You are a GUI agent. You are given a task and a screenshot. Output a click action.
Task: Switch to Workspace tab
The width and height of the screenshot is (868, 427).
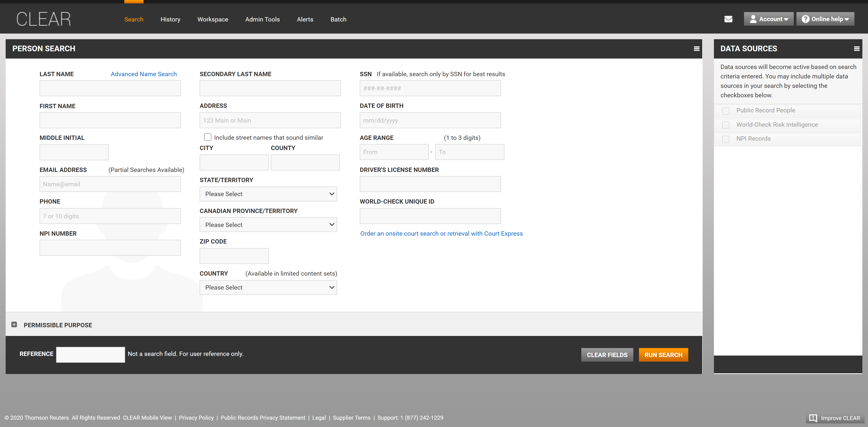(x=213, y=19)
